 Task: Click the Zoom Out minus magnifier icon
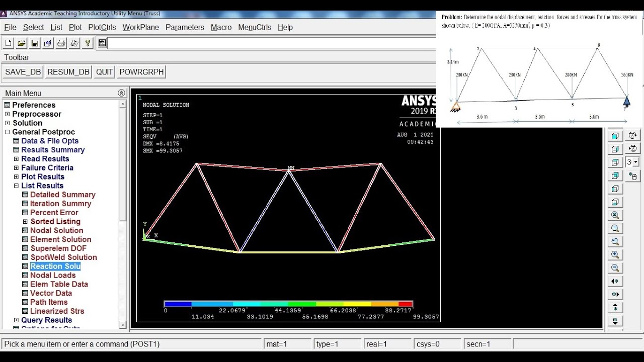[x=615, y=268]
